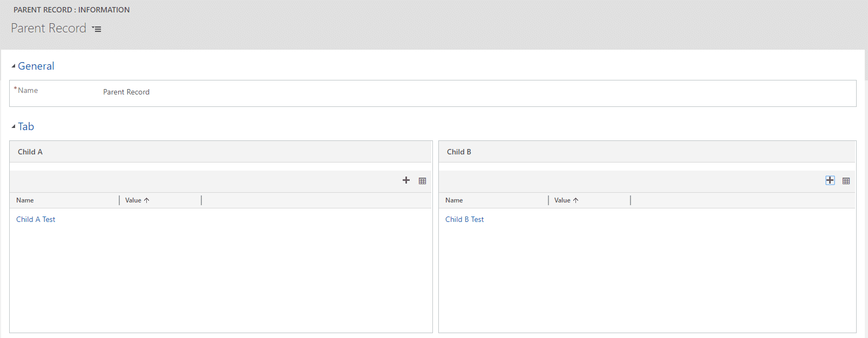The width and height of the screenshot is (868, 338).
Task: Open the Parent Record title menu icon
Action: [97, 29]
